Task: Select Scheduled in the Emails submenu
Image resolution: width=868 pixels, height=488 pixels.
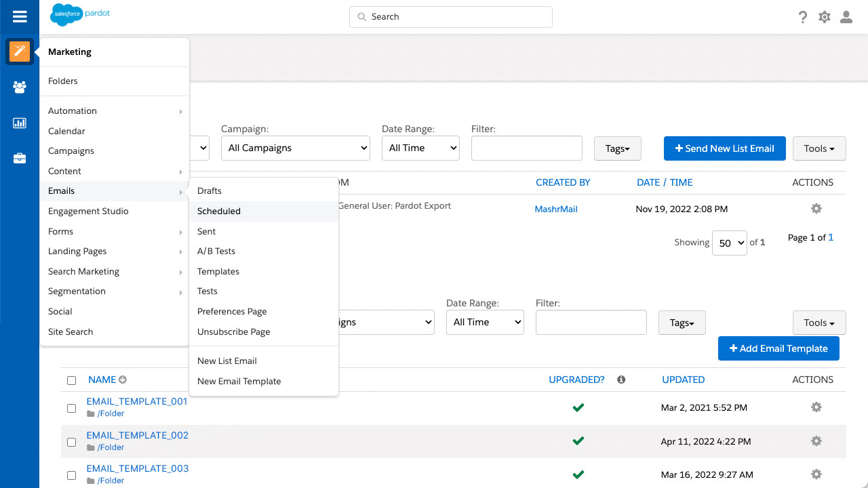Action: point(219,211)
